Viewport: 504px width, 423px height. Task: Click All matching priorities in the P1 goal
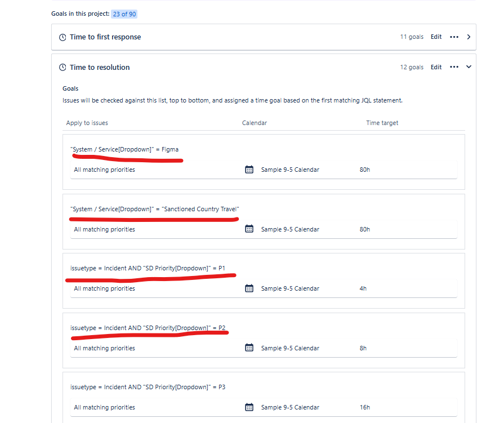tap(104, 288)
